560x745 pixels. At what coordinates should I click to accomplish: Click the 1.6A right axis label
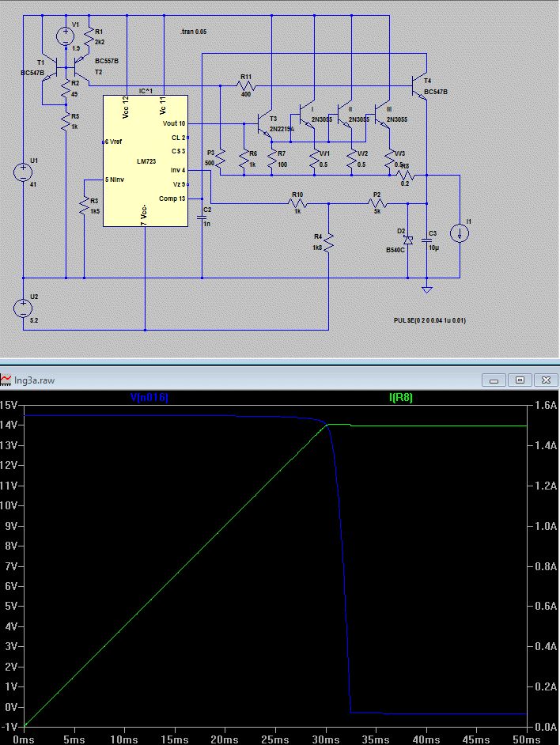pos(545,405)
